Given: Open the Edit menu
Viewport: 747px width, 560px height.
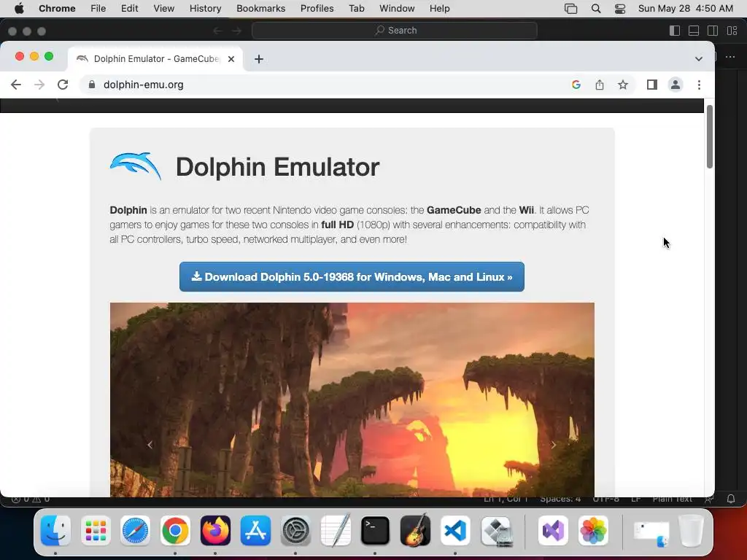Looking at the screenshot, I should [x=130, y=9].
